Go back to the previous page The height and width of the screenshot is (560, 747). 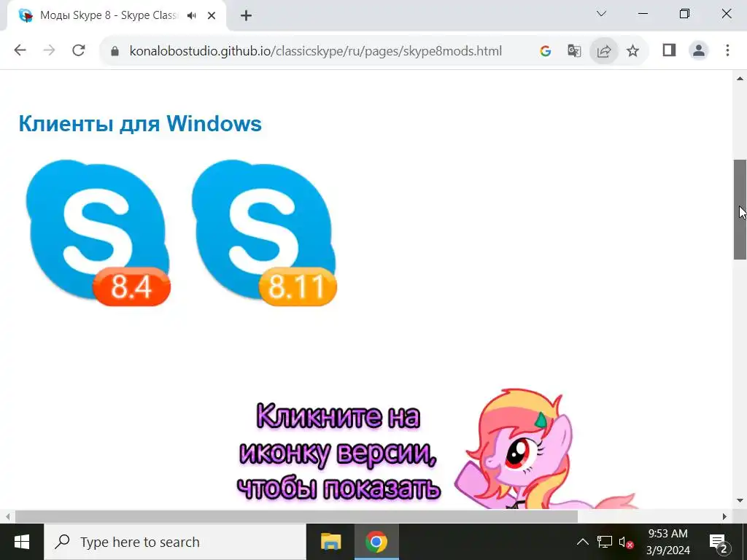coord(20,50)
